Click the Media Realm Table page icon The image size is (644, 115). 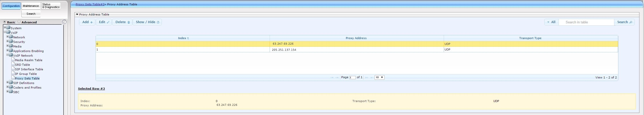click(x=13, y=59)
